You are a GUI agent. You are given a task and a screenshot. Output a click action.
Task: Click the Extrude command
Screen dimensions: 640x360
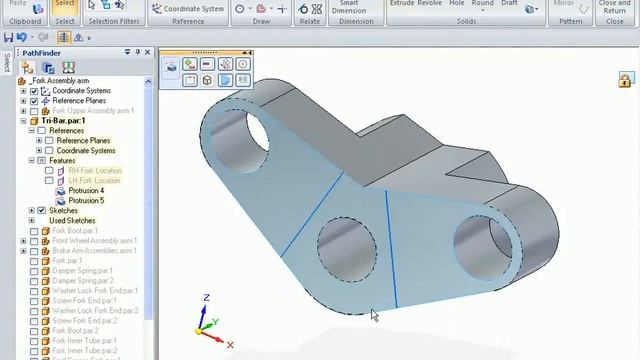point(402,3)
